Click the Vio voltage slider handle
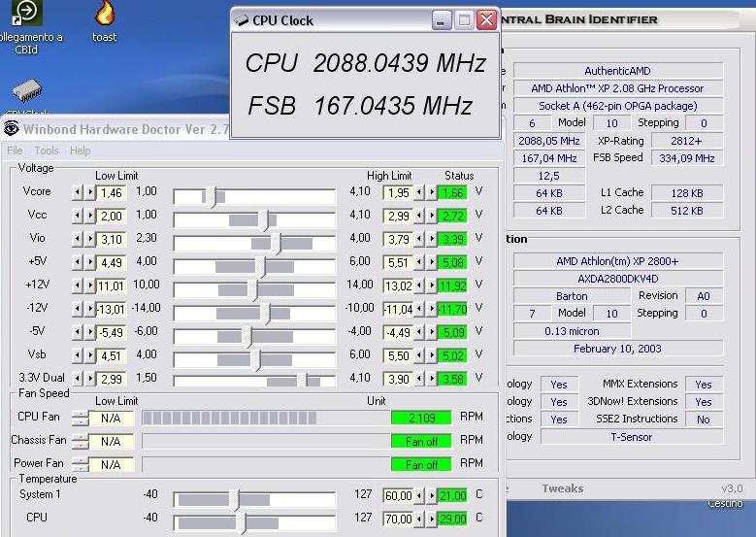The height and width of the screenshot is (537, 756). pos(276,243)
